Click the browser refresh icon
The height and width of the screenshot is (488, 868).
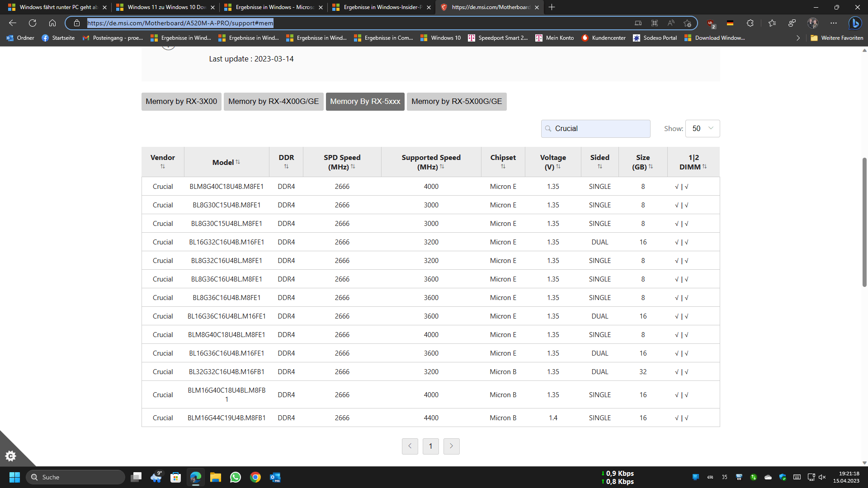pyautogui.click(x=33, y=23)
